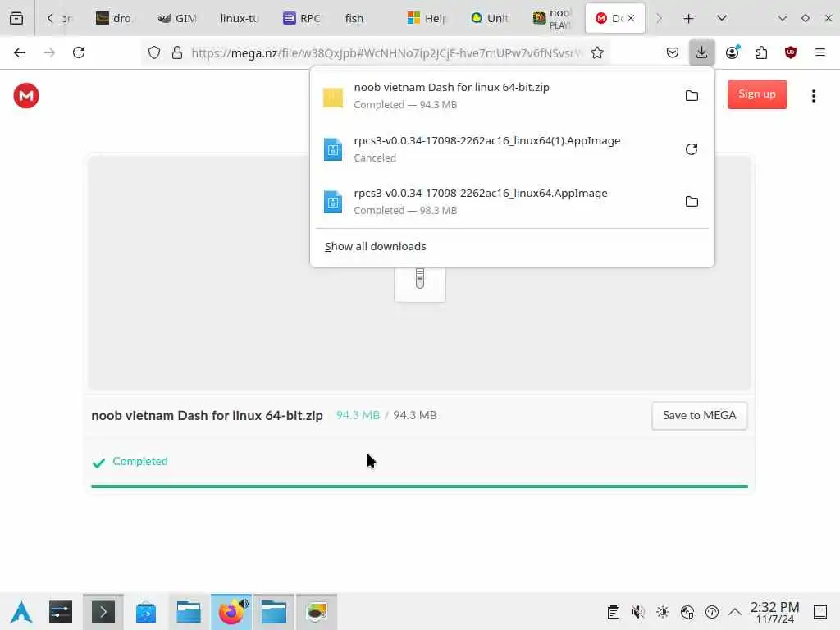The height and width of the screenshot is (630, 840).
Task: Open the Arch application launcher
Action: click(21, 612)
